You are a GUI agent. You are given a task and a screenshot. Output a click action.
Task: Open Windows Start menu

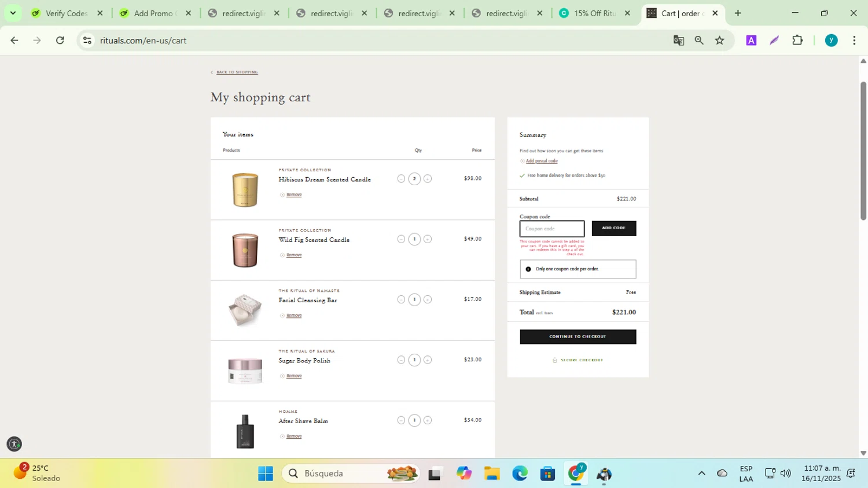(x=266, y=474)
